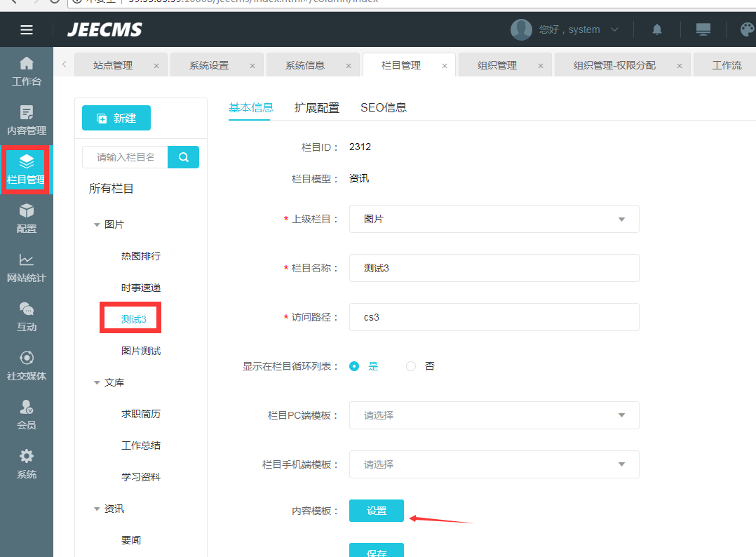Click the monitor preview icon in header
This screenshot has width=756, height=557.
click(703, 30)
